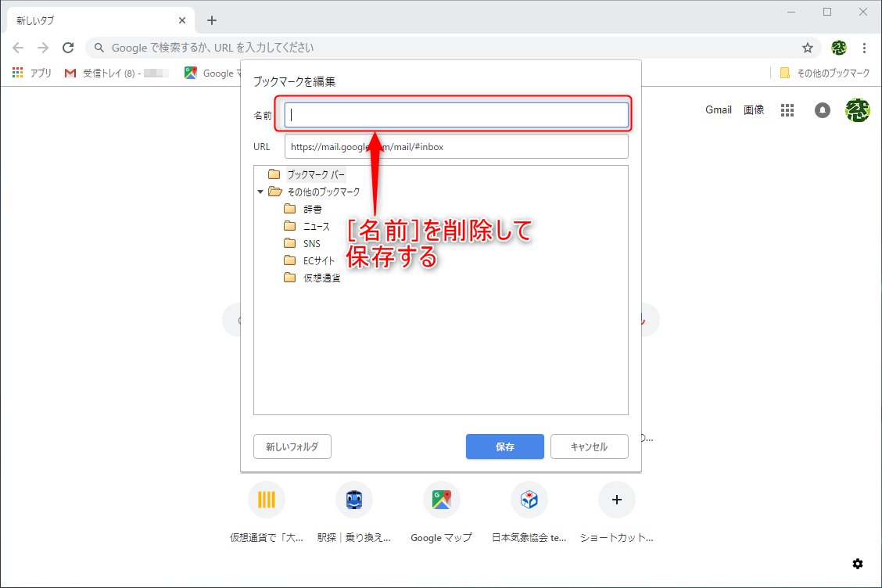Open the Gmail link on the new tab page
This screenshot has width=882, height=588.
click(718, 109)
